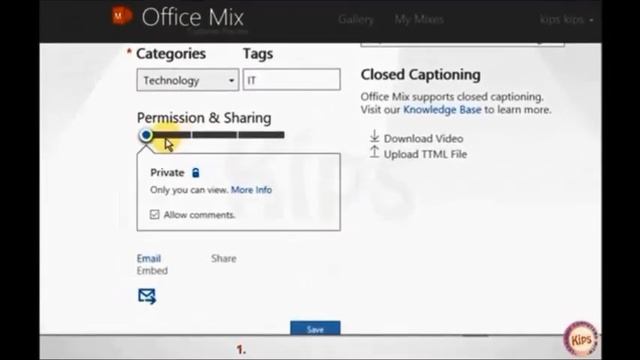
Task: Click the Categories label
Action: (x=171, y=54)
